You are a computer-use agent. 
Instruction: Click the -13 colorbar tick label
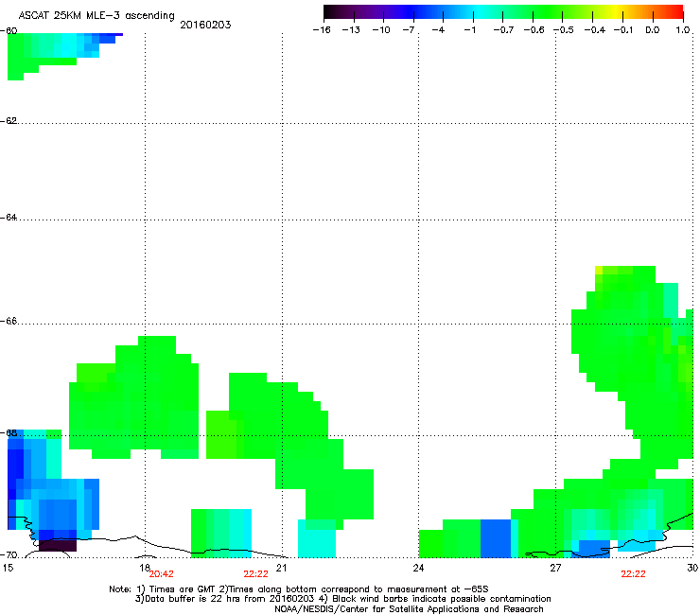click(x=351, y=30)
